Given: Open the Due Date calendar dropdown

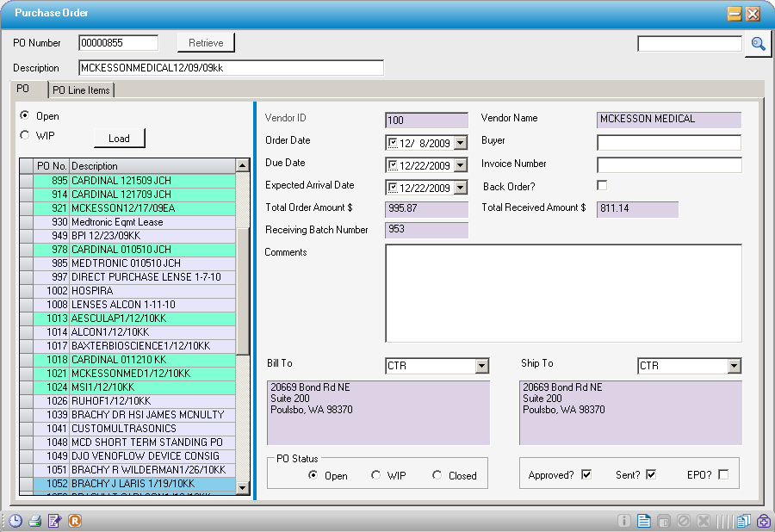Looking at the screenshot, I should point(459,164).
